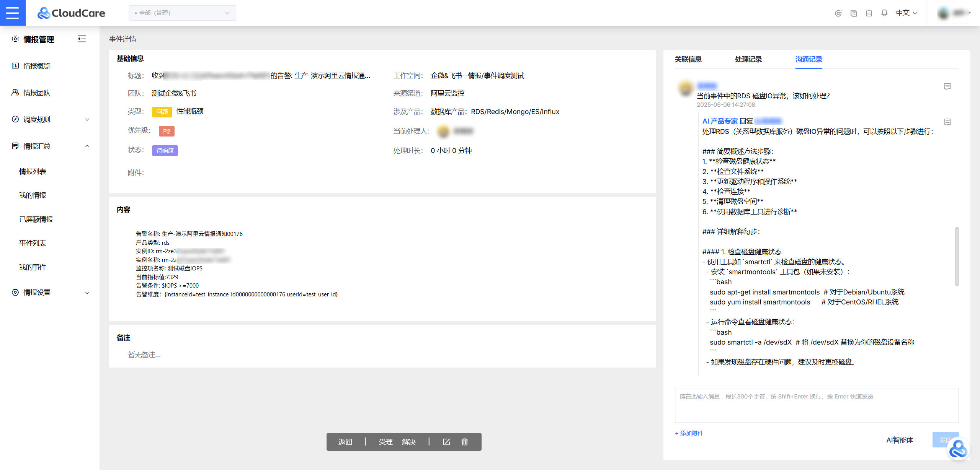This screenshot has height=470, width=980.
Task: Collapse the 情报汇总 menu chevron
Action: tap(87, 146)
